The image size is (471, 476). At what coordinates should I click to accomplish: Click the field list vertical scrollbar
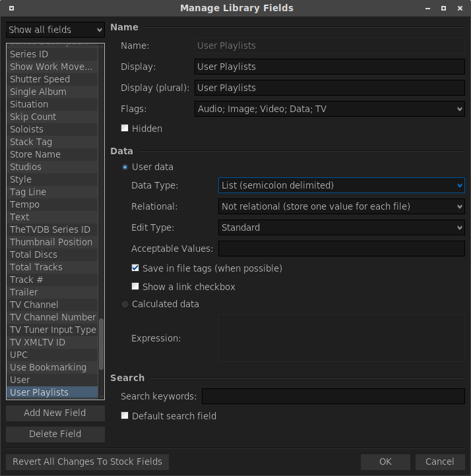(x=101, y=343)
